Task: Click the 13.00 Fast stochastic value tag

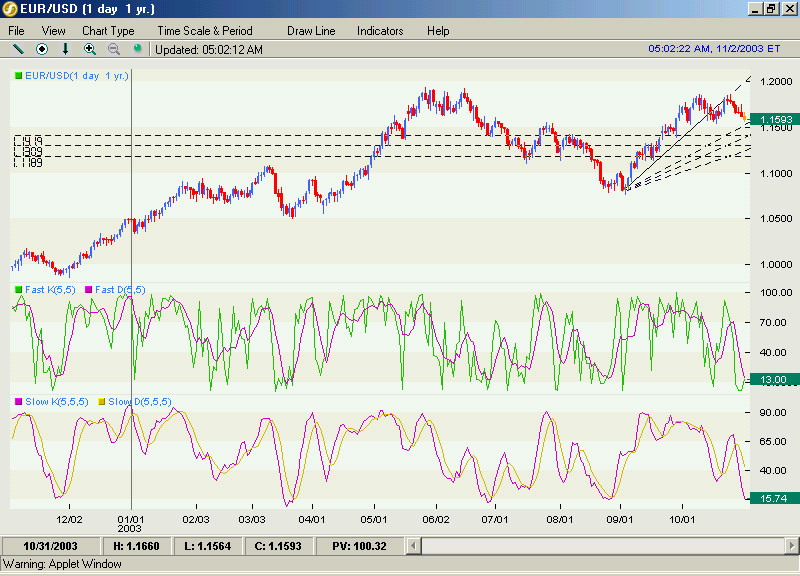Action: [x=775, y=380]
